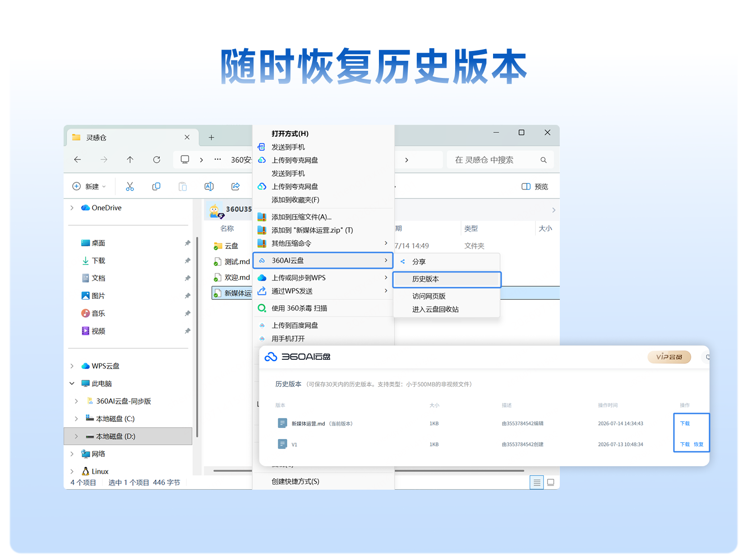This screenshot has height=560, width=747.
Task: Click the Cut scissors icon
Action: (130, 187)
